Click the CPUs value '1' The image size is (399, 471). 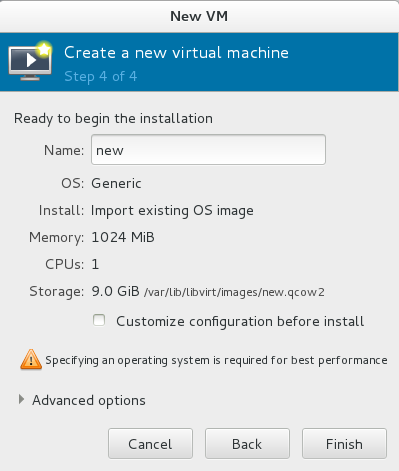(x=95, y=264)
